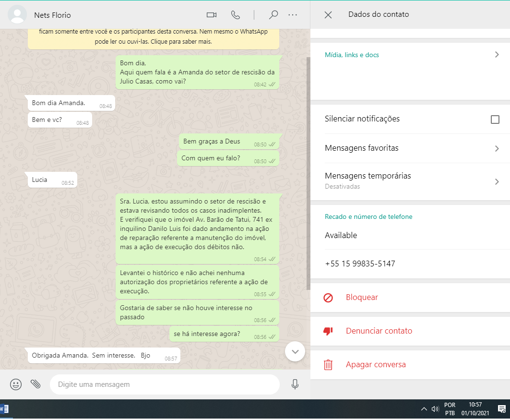Enable the Silenciar notificações checkbox
This screenshot has height=420, width=510.
click(495, 120)
